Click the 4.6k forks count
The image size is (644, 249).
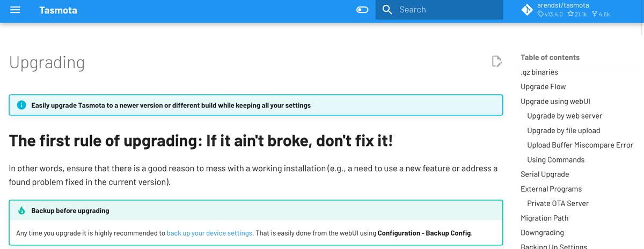coord(601,14)
